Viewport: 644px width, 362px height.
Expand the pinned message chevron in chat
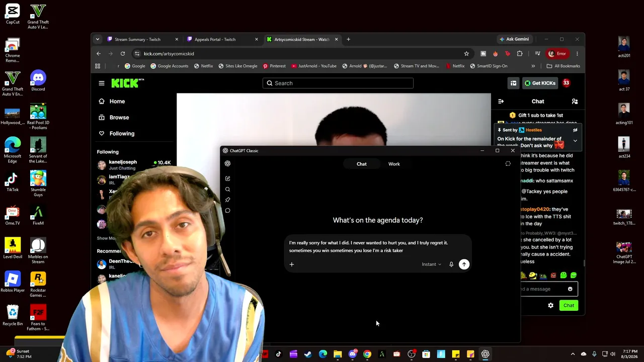point(575,141)
